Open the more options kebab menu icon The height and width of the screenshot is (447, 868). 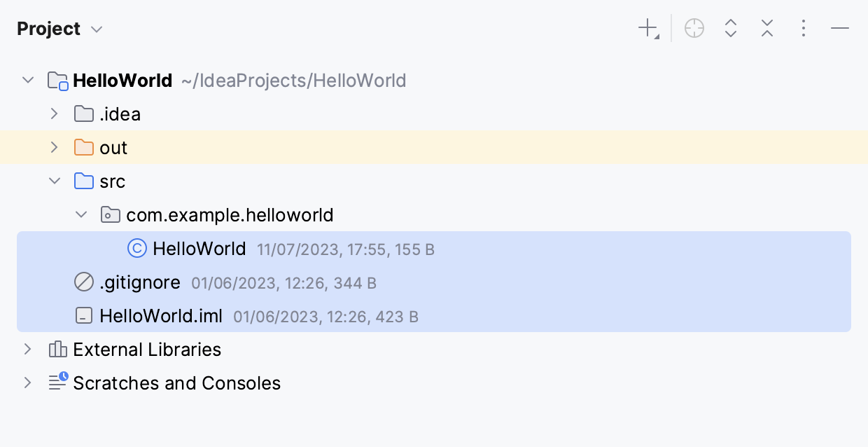(x=804, y=28)
